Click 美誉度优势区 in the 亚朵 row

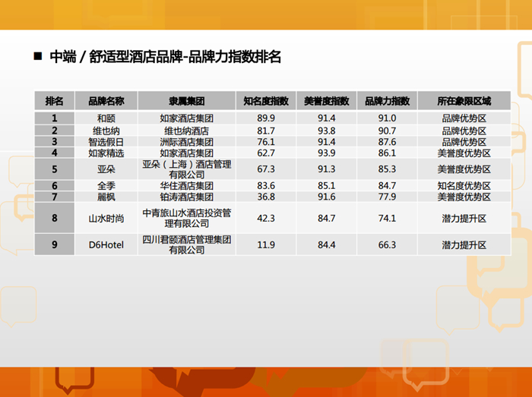pyautogui.click(x=464, y=169)
